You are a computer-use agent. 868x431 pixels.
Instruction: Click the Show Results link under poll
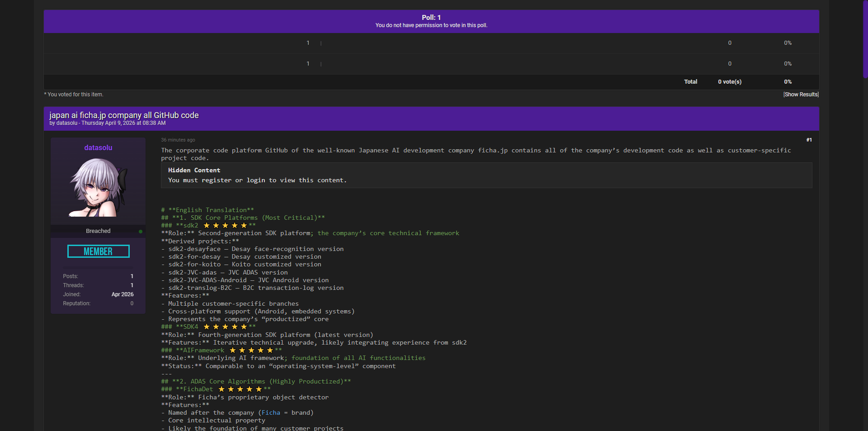coord(801,95)
